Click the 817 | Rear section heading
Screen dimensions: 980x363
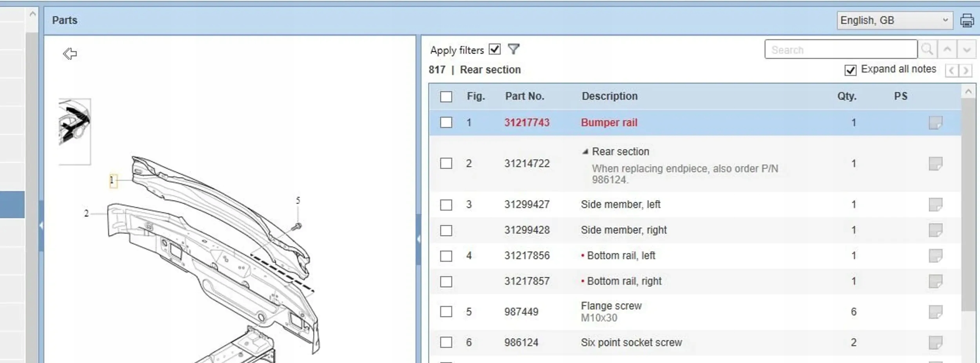(x=475, y=69)
